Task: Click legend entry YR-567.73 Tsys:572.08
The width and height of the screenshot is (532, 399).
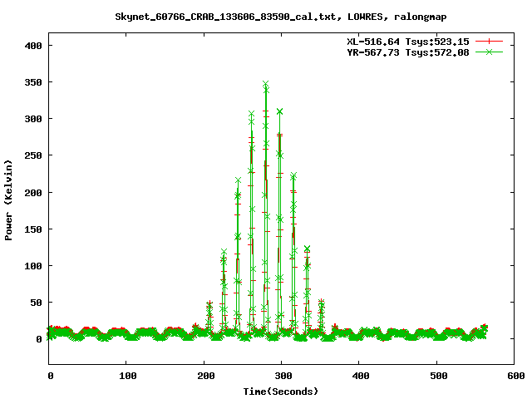Action: tap(408, 52)
